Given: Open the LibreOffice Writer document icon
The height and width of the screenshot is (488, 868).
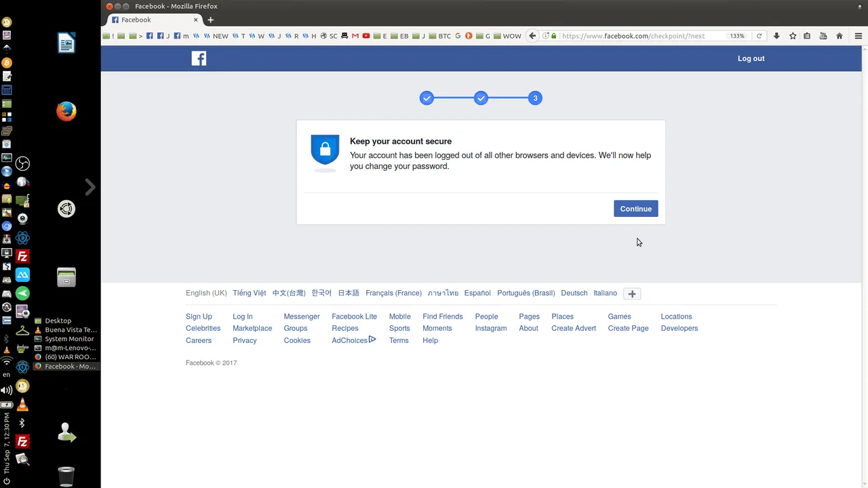Looking at the screenshot, I should click(66, 43).
